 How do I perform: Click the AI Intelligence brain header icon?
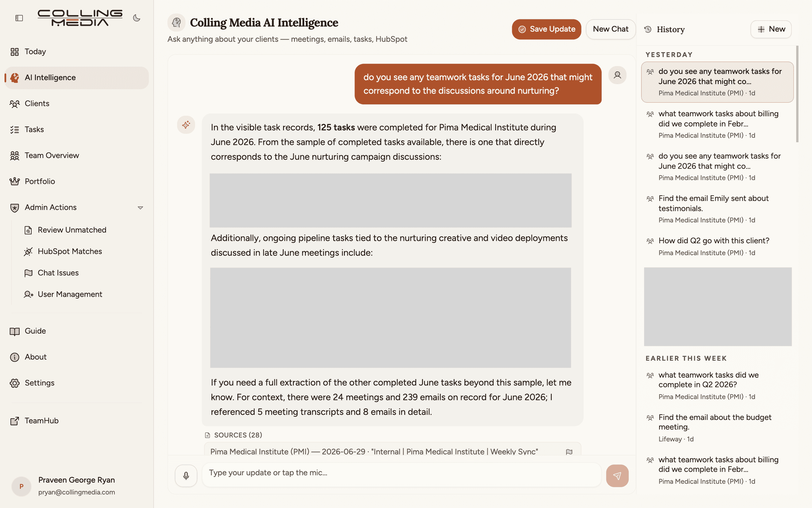tap(176, 23)
